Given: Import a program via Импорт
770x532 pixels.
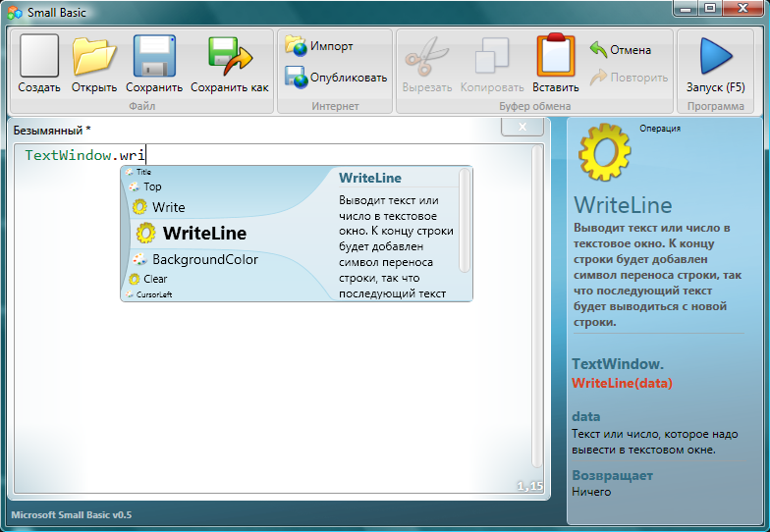Looking at the screenshot, I should [x=320, y=46].
